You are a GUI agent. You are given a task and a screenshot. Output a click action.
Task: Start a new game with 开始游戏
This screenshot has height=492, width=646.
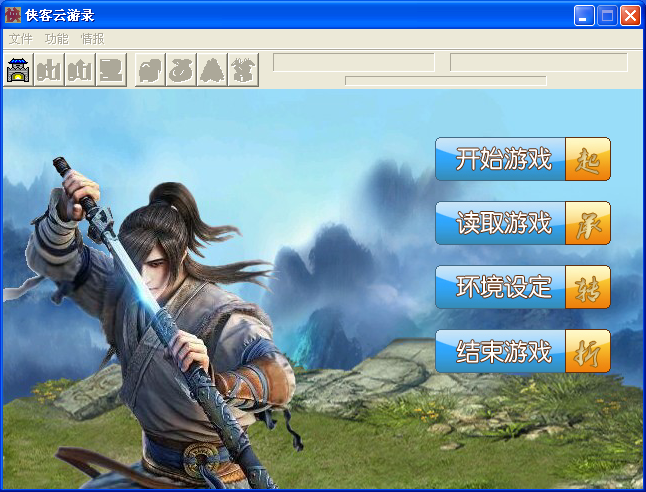click(523, 159)
